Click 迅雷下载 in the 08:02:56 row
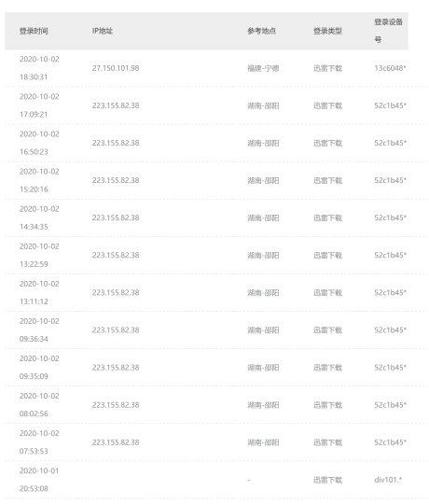This screenshot has height=504, width=429. tap(327, 405)
